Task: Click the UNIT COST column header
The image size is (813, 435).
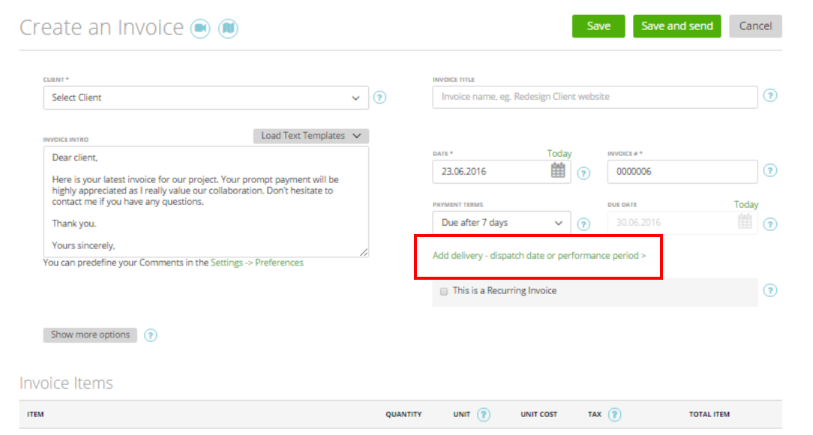Action: click(x=539, y=414)
